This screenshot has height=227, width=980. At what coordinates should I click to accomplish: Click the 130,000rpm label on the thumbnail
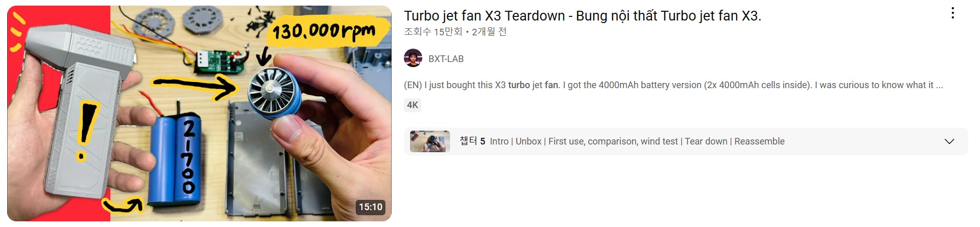[324, 31]
